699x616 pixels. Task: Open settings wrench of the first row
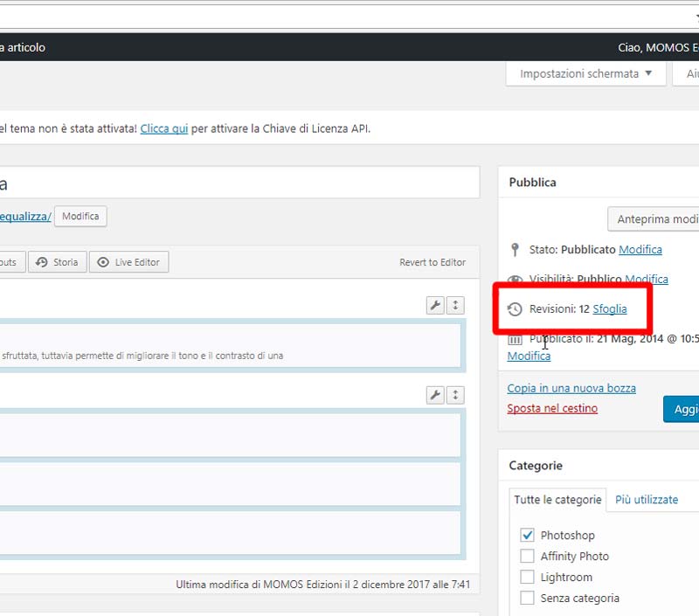[435, 305]
